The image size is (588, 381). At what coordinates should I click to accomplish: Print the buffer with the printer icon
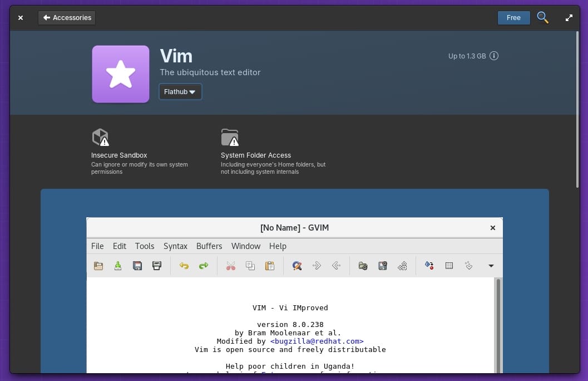click(x=157, y=266)
